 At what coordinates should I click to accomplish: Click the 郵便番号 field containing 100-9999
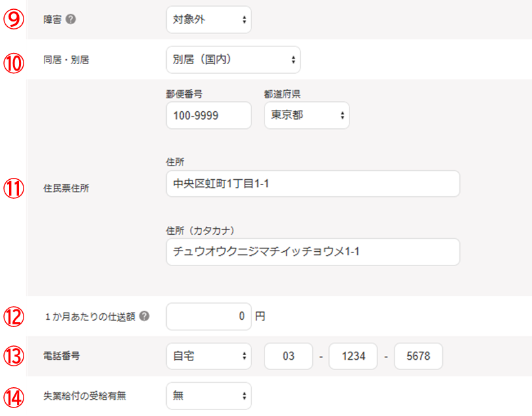tap(208, 115)
